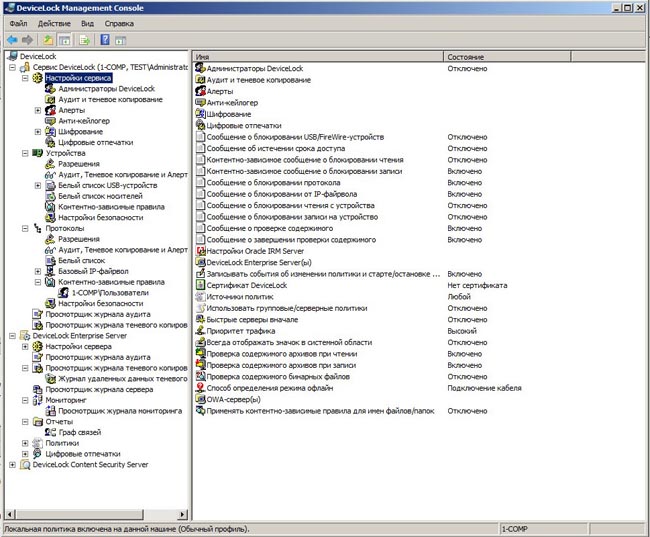
Task: Expand the Алерты tree node
Action: (x=38, y=110)
